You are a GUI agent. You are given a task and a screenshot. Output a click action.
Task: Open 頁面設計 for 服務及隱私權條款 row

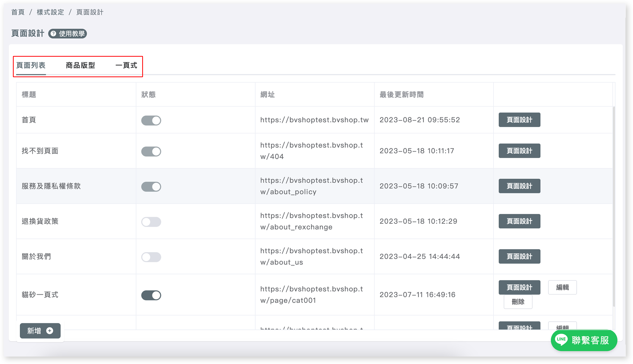point(519,186)
